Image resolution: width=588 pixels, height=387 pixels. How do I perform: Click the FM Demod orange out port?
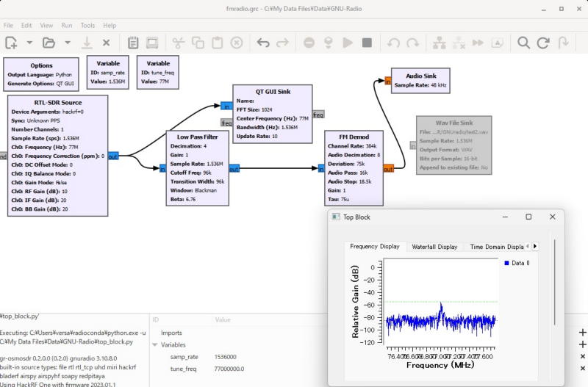click(x=389, y=169)
